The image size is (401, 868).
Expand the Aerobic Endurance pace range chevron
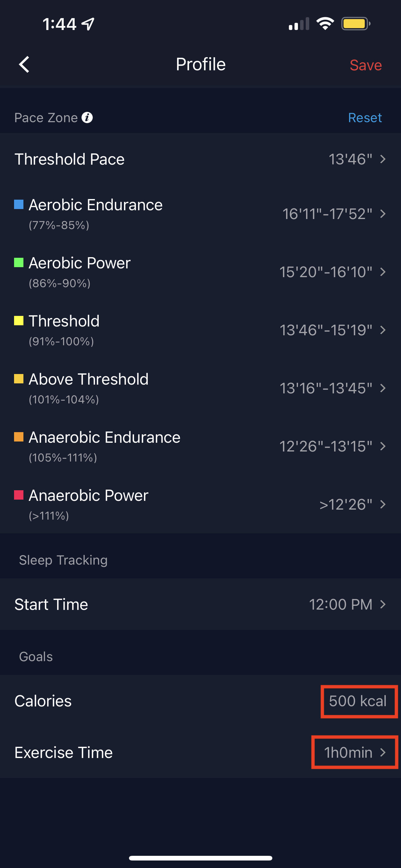[x=383, y=214]
